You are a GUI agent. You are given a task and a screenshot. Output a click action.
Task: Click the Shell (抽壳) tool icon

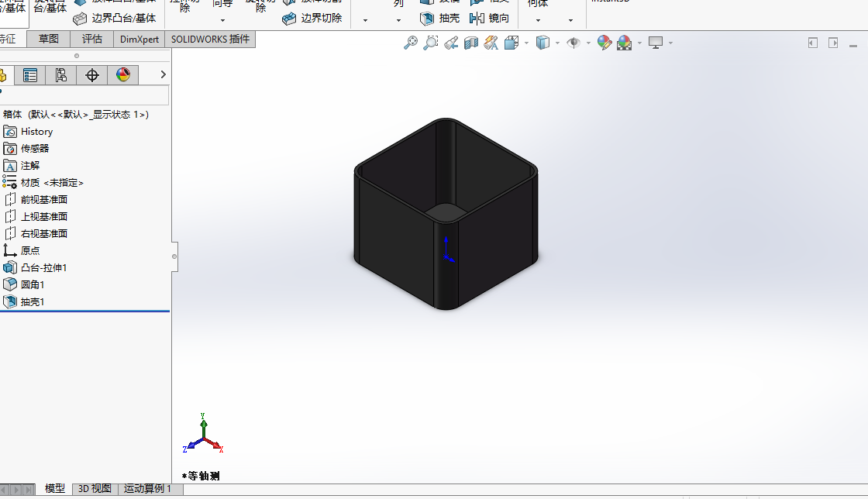[426, 19]
